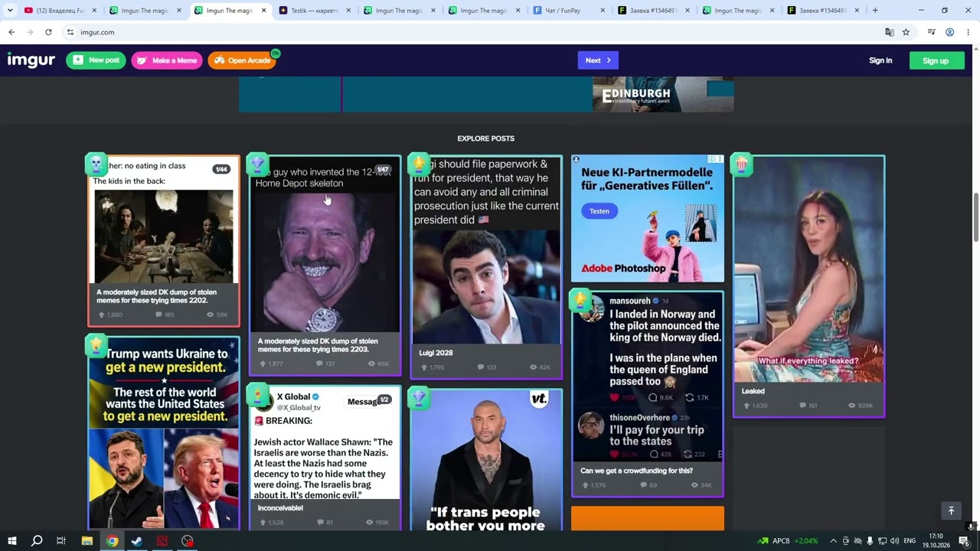Open the Leaked post thumbnail
Image resolution: width=980 pixels, height=551 pixels.
808,269
